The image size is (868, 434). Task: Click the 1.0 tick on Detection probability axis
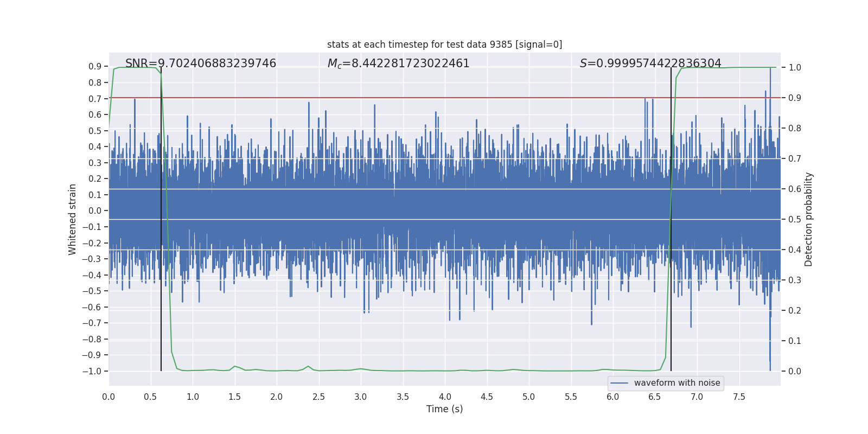(795, 68)
